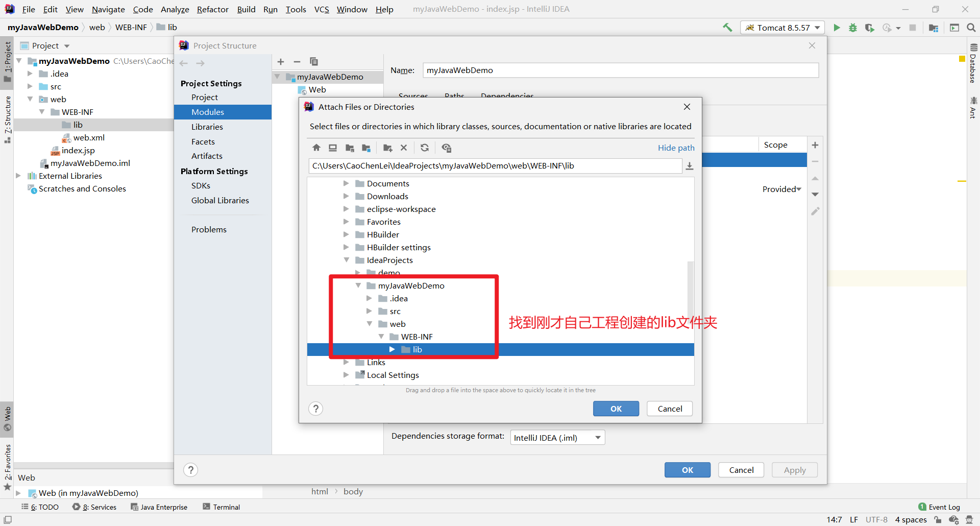
Task: Open the Terminal tool window tab
Action: [221, 507]
